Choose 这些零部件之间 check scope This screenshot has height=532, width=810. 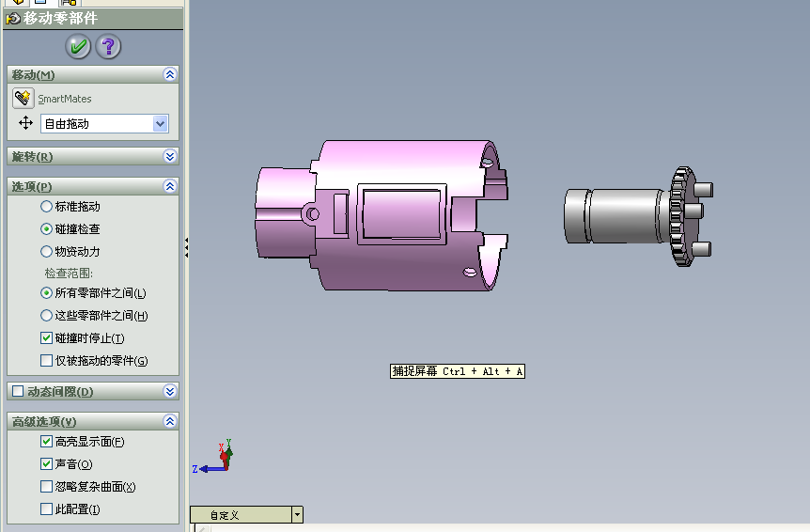tap(46, 316)
